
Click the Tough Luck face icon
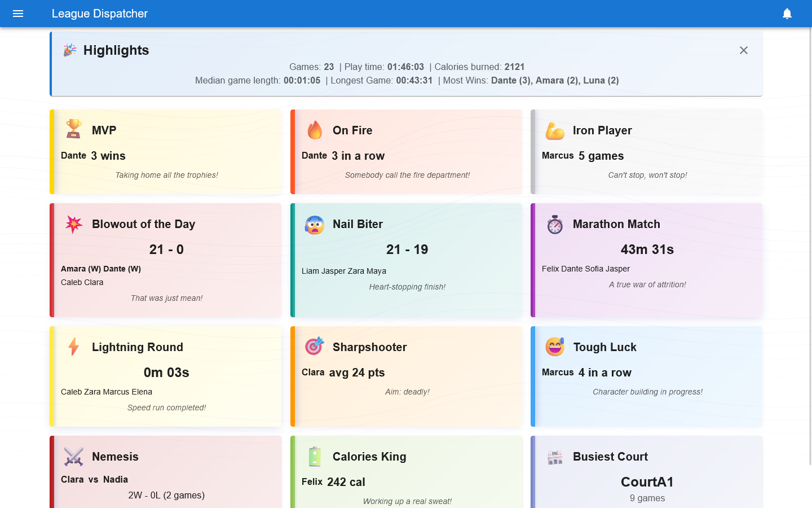pyautogui.click(x=555, y=347)
